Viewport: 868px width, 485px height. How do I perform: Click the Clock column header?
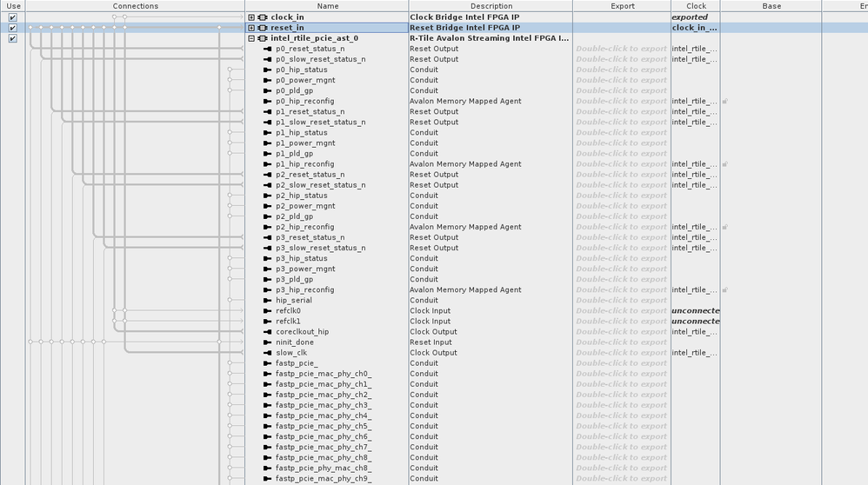(x=696, y=6)
